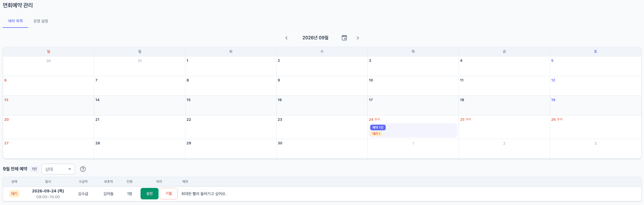Reject reservation with 거절 button
The image size is (644, 205).
169,193
